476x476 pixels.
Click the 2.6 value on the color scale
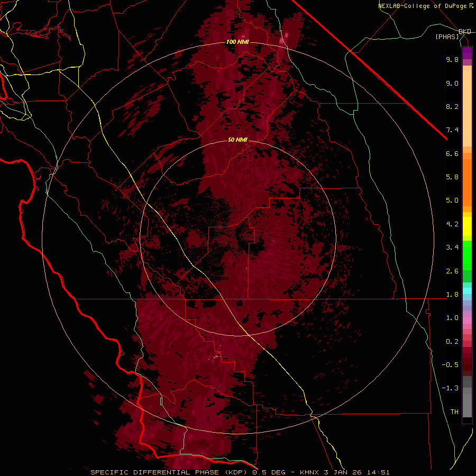[x=452, y=271]
